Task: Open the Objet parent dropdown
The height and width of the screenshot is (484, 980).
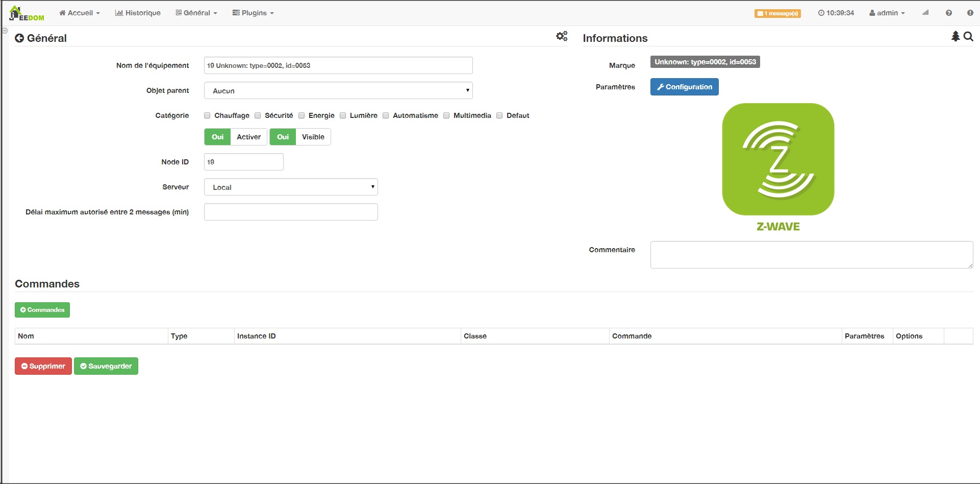Action: coord(338,90)
